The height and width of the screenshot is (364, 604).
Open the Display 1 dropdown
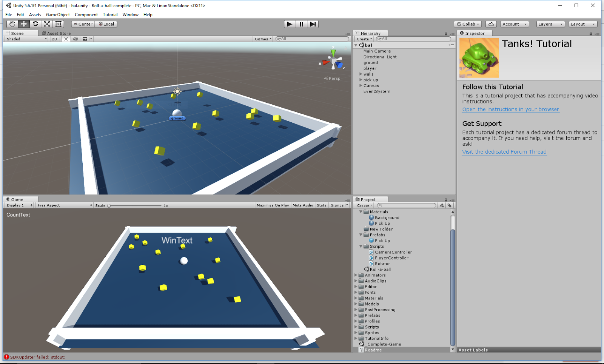coord(20,205)
